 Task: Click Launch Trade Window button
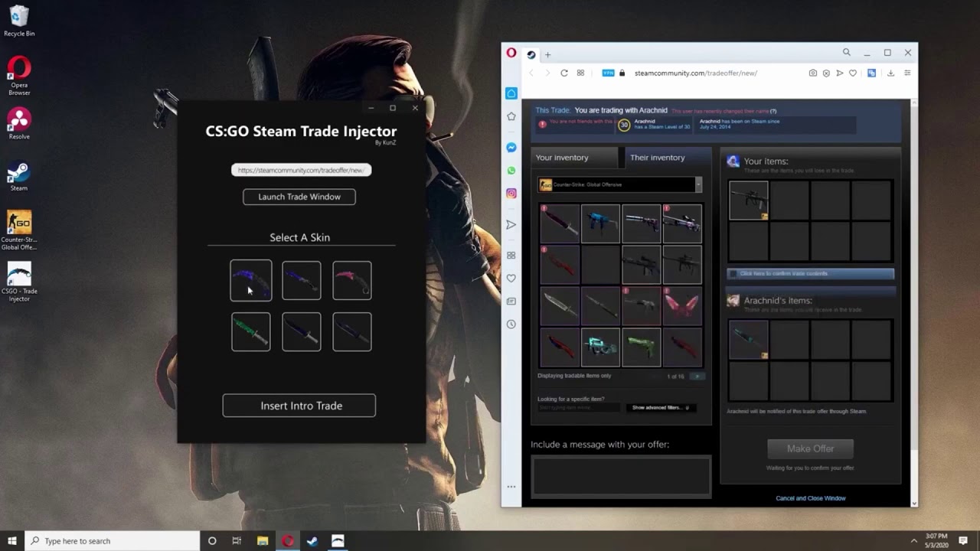pos(299,197)
